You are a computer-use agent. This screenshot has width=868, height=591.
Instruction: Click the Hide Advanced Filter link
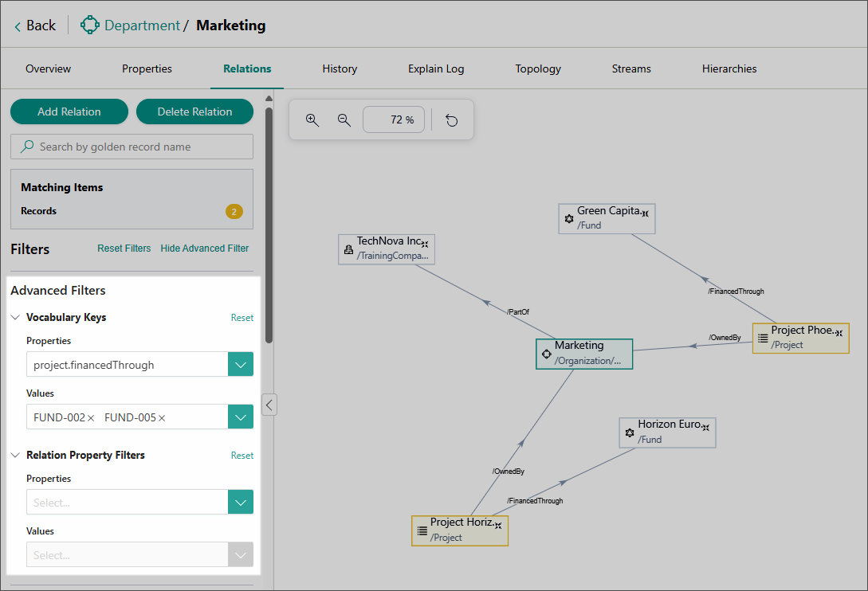(205, 249)
